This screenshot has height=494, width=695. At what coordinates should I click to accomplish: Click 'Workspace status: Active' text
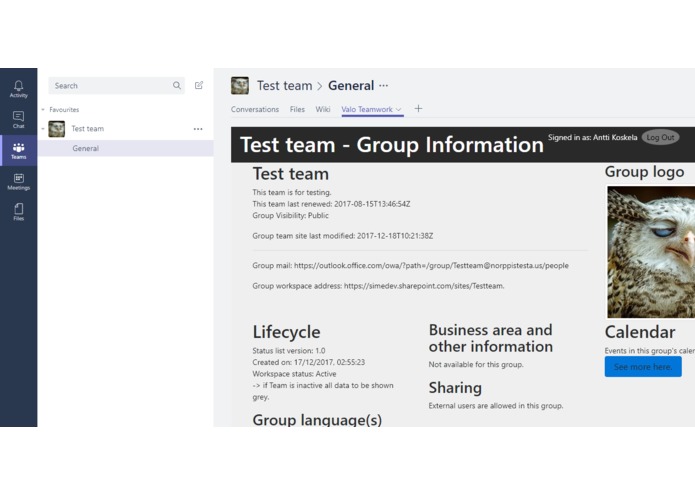click(x=294, y=373)
